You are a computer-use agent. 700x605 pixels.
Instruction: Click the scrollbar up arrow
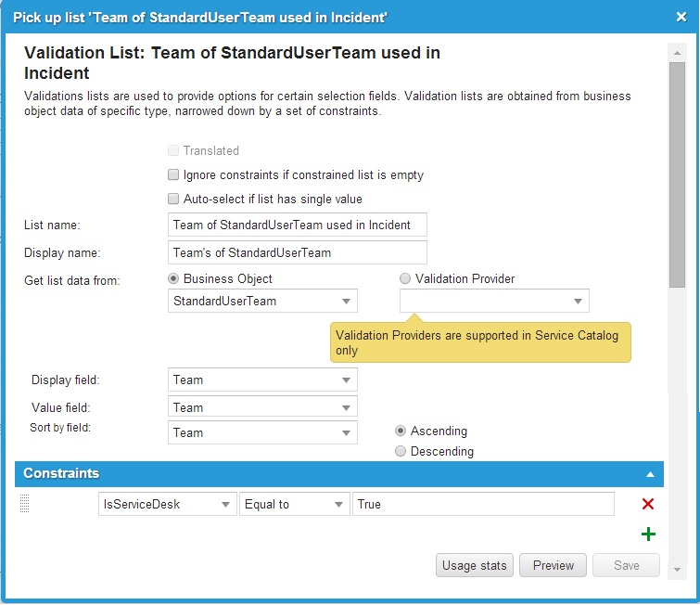[x=677, y=53]
